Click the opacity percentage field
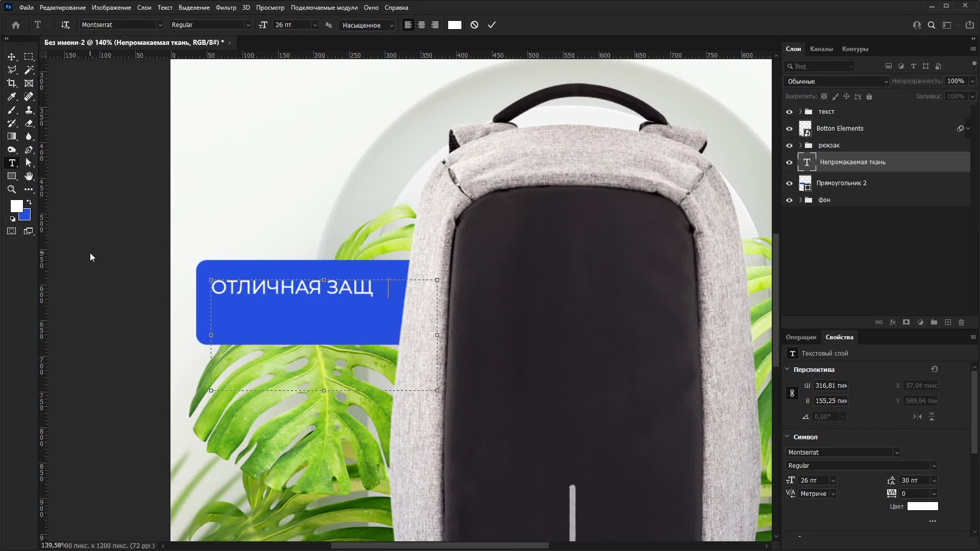 coord(955,81)
